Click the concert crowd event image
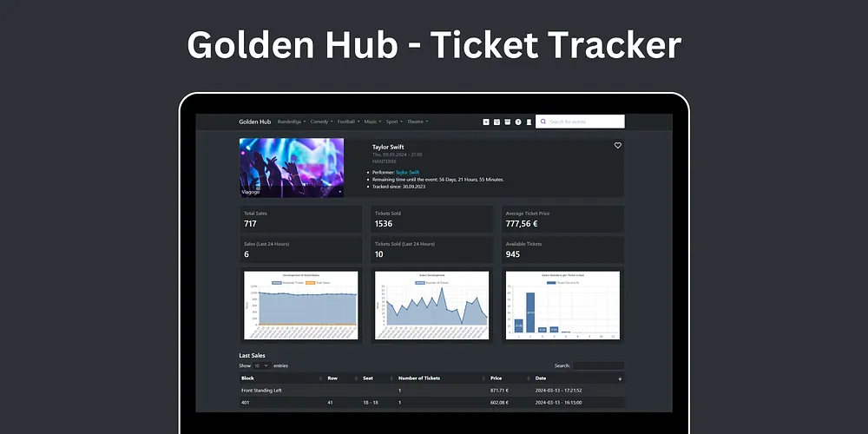 (x=291, y=168)
